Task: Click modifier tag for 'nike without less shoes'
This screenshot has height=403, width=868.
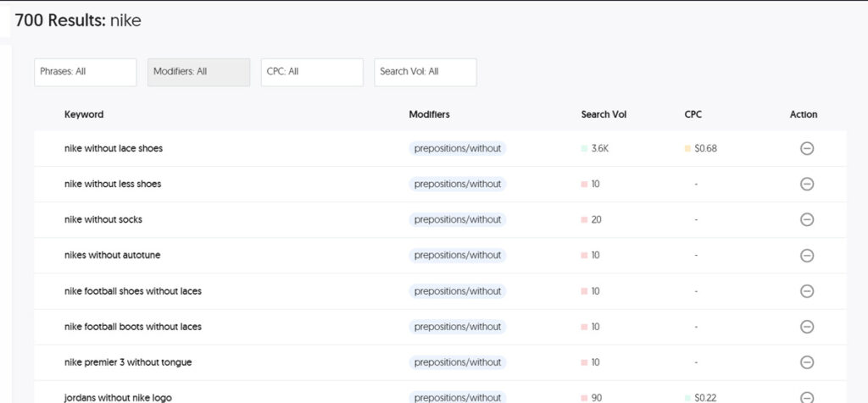Action: (x=458, y=184)
